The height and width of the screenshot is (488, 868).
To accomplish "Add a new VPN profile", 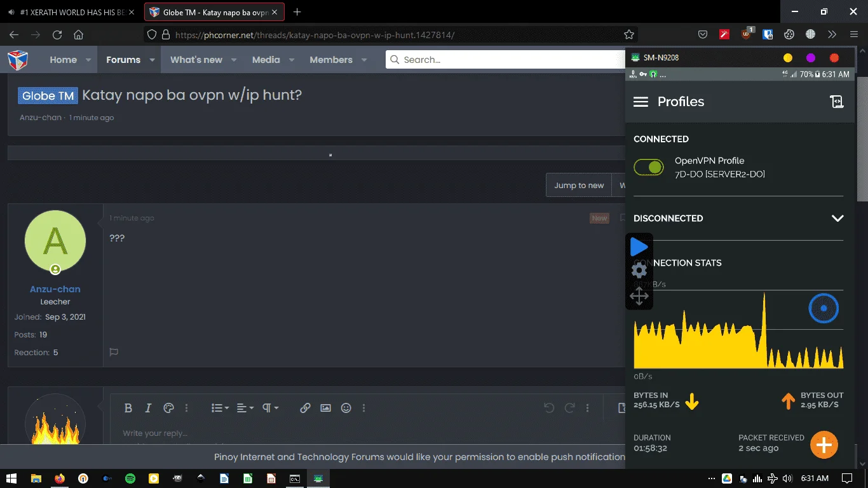I will click(824, 445).
